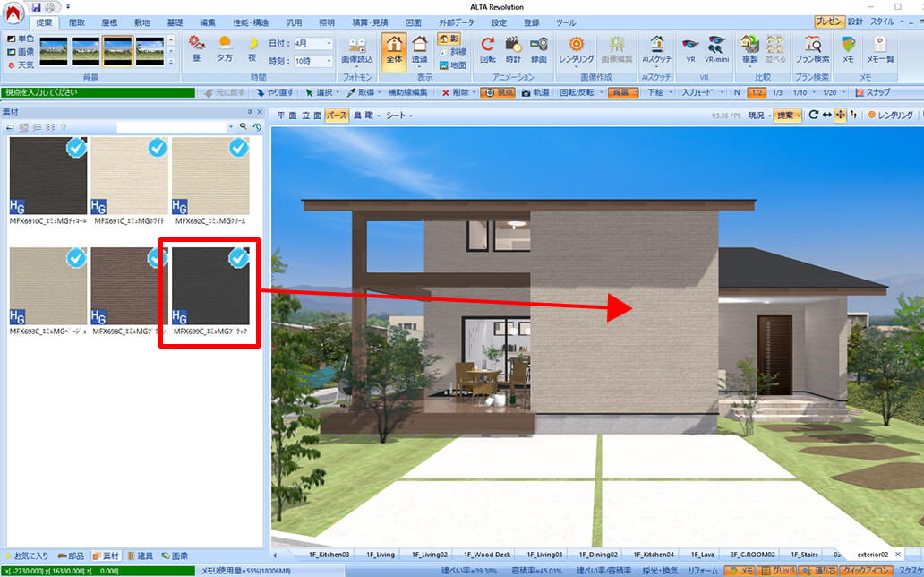Viewport: 924px width, 577px height.
Task: Toggle the 影 shadow display option
Action: pyautogui.click(x=449, y=39)
